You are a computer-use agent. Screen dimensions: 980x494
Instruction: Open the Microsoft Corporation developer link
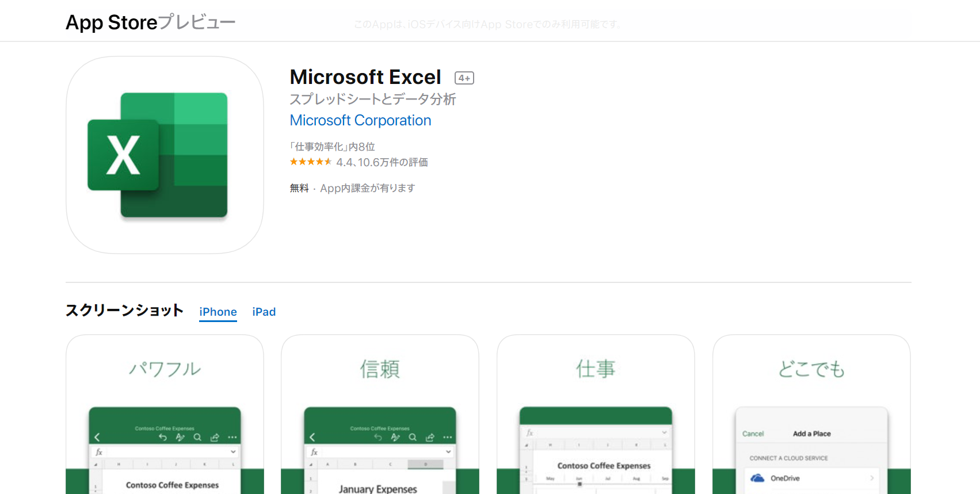click(360, 120)
